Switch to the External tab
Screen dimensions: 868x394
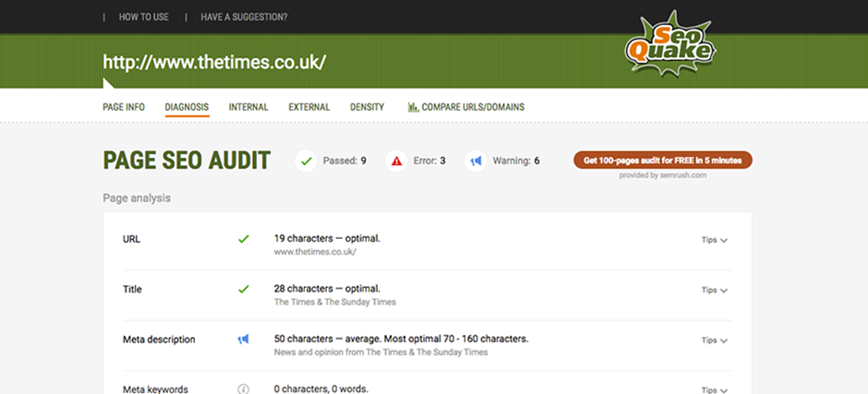pyautogui.click(x=309, y=107)
